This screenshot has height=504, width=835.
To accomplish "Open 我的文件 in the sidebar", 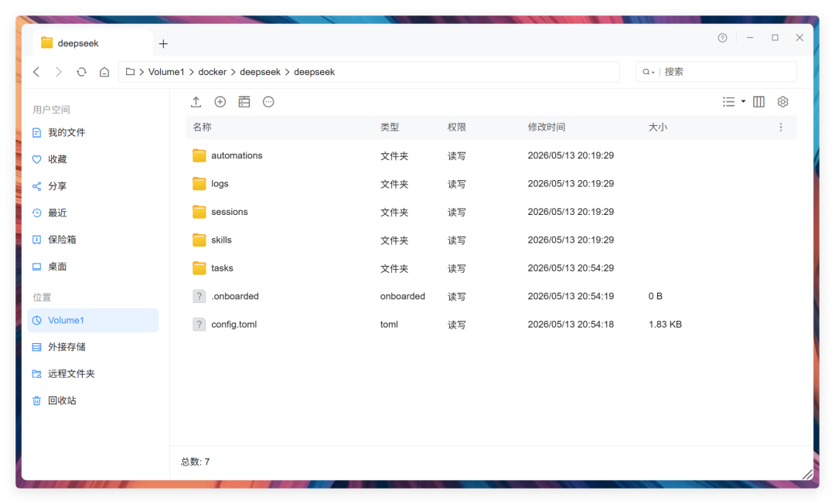I will pyautogui.click(x=93, y=132).
